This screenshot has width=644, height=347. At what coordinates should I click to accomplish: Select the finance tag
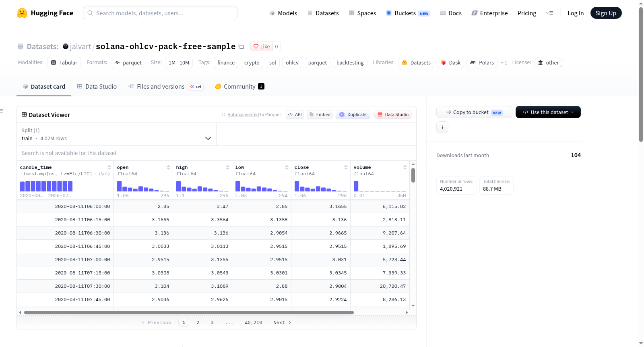point(226,62)
